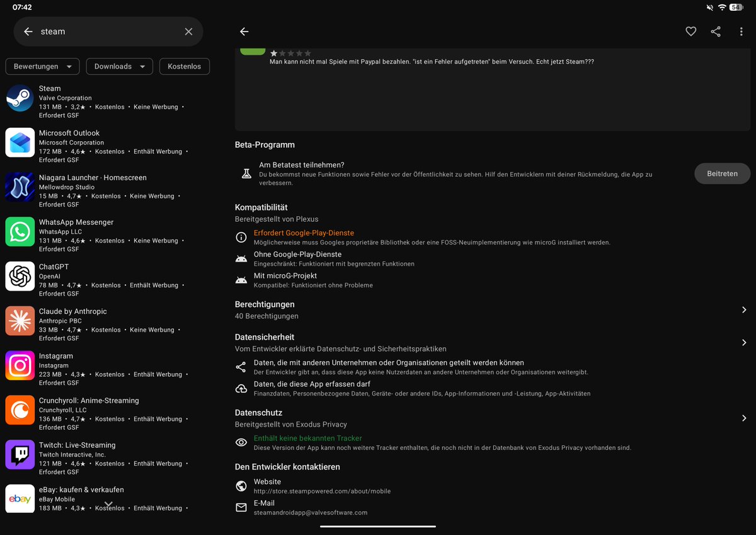
Task: Click 'Twitch Interactive, Inc.' developer name
Action: click(72, 455)
